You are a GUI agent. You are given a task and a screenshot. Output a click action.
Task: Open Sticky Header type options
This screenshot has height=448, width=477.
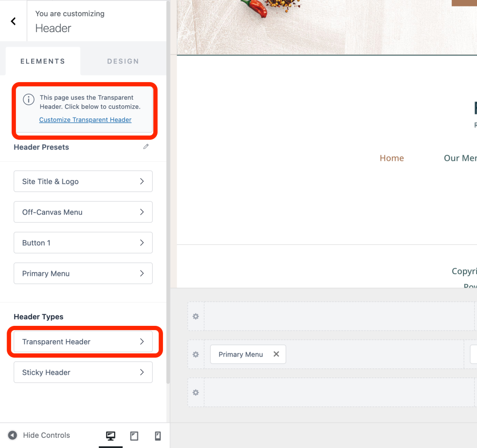[83, 372]
